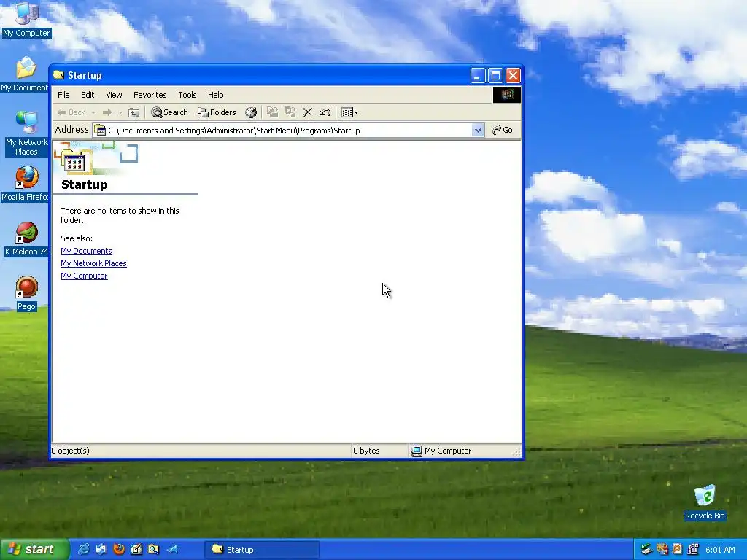
Task: Close the Startup window
Action: tap(513, 75)
